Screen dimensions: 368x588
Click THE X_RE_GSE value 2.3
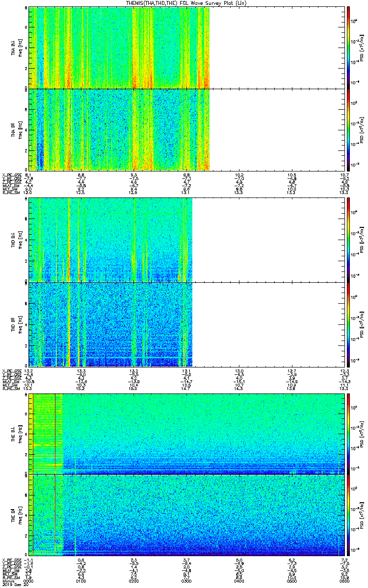(134, 560)
